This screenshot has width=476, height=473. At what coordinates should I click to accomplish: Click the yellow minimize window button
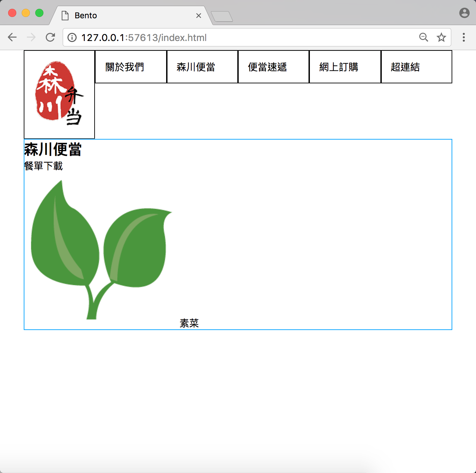click(x=26, y=13)
